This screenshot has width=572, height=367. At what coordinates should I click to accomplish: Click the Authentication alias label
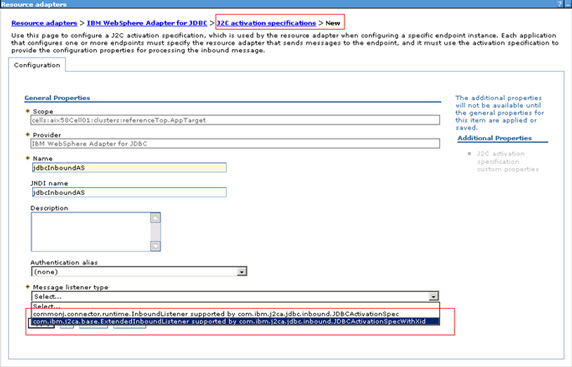tap(64, 262)
